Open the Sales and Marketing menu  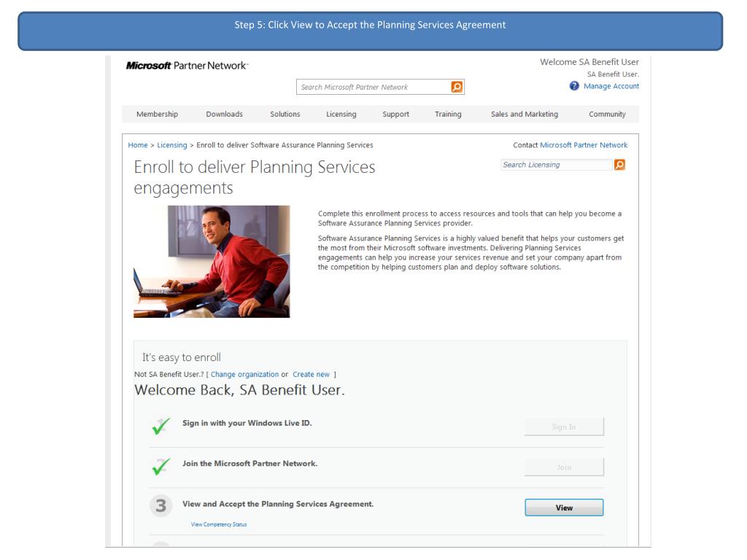(525, 114)
